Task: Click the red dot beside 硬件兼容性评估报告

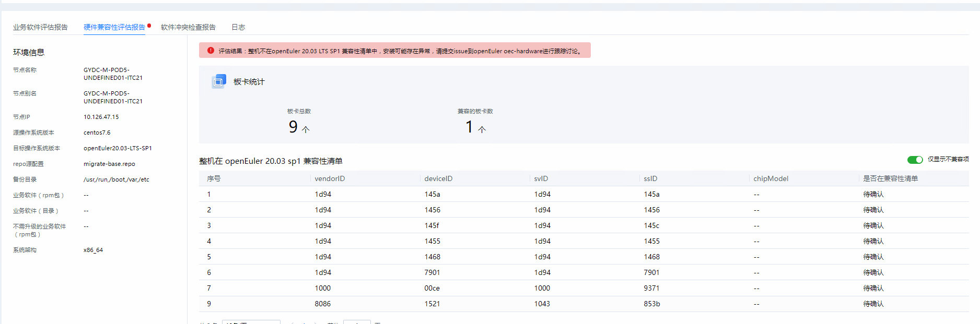Action: click(149, 26)
